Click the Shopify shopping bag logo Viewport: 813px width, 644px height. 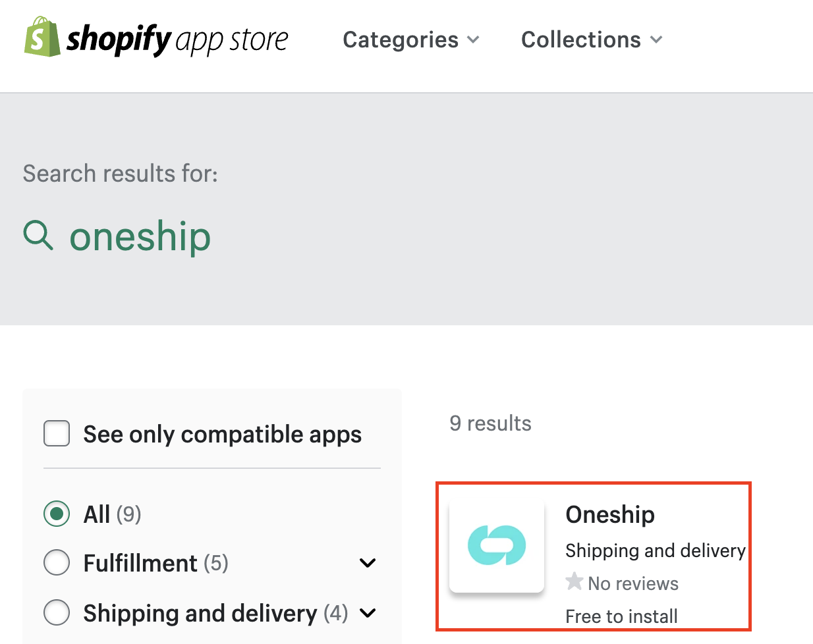pos(42,37)
